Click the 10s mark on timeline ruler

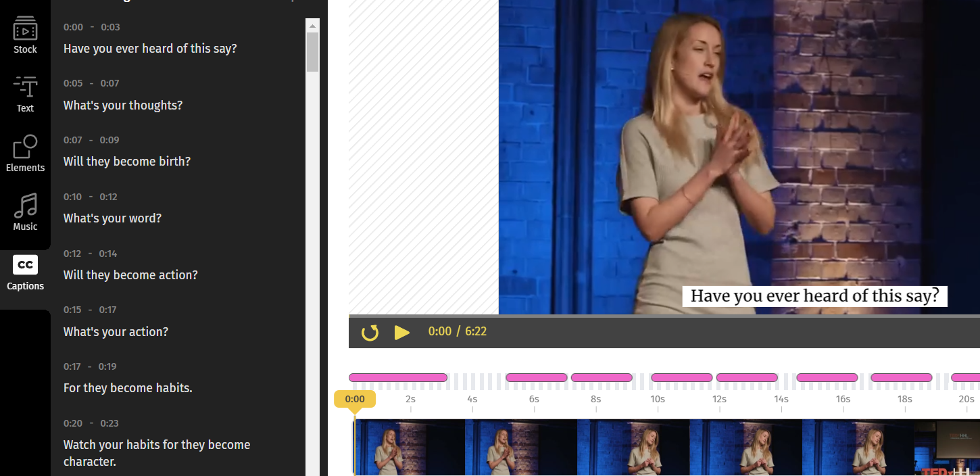658,400
